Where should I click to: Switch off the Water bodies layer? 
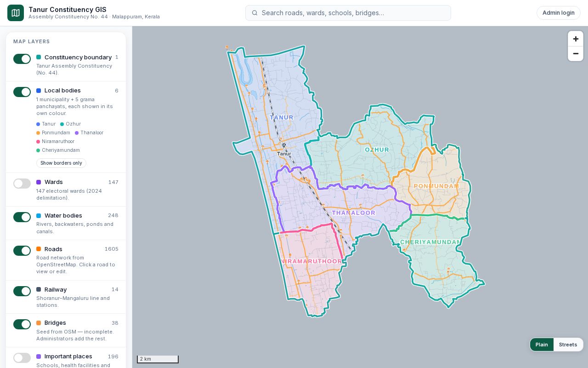(22, 217)
